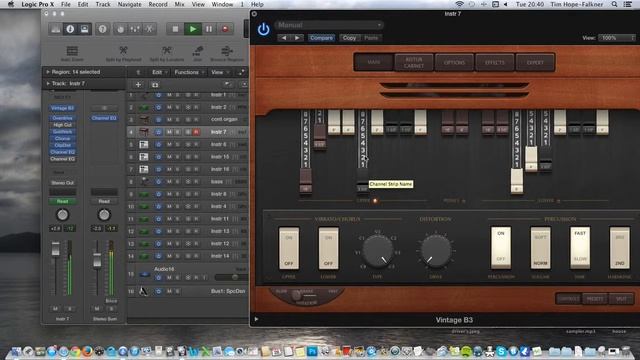This screenshot has width=640, height=360.
Task: Click the Read automation button on Instr 7 strip
Action: pyautogui.click(x=62, y=201)
